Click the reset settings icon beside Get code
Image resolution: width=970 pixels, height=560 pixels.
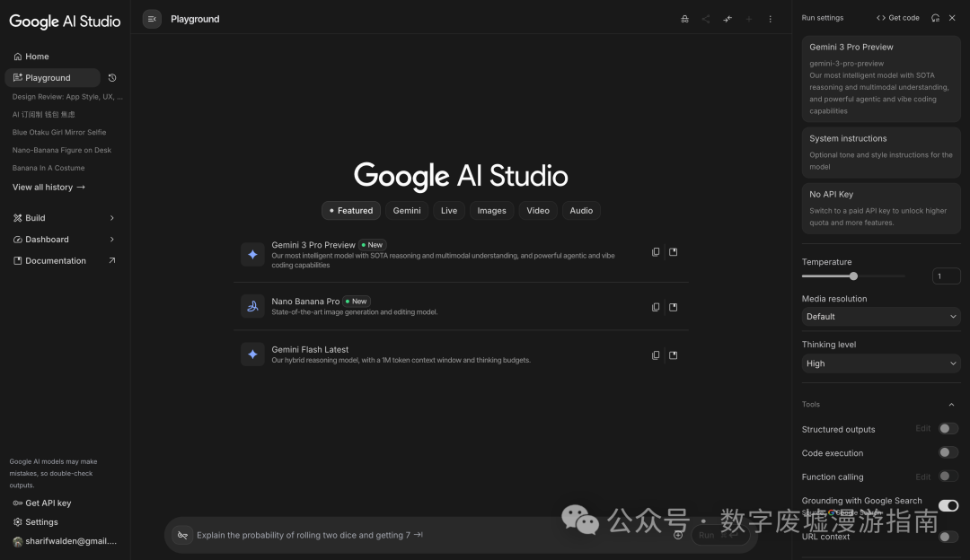pyautogui.click(x=935, y=18)
